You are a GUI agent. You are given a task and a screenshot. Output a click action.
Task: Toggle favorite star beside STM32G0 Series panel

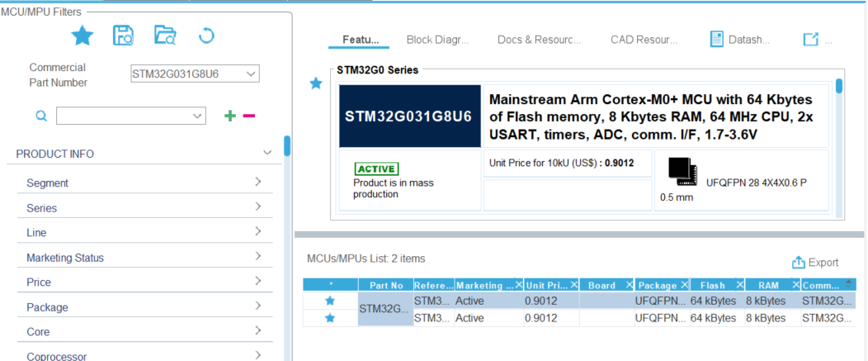315,83
